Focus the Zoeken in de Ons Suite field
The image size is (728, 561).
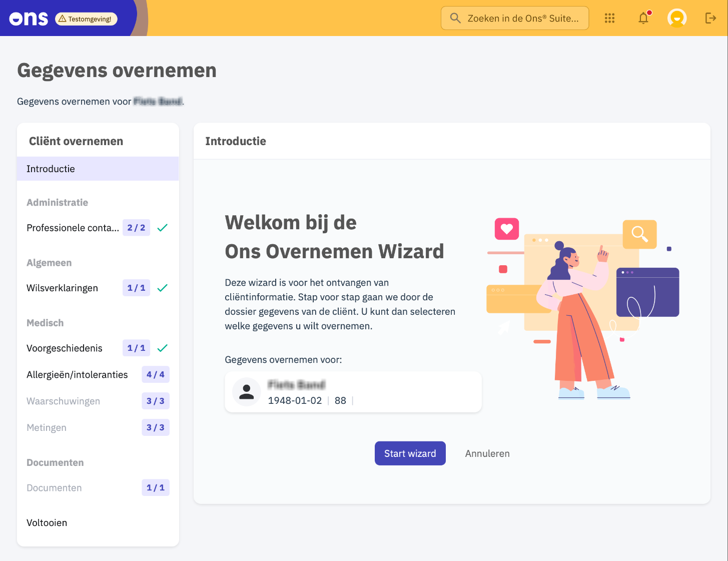point(515,19)
